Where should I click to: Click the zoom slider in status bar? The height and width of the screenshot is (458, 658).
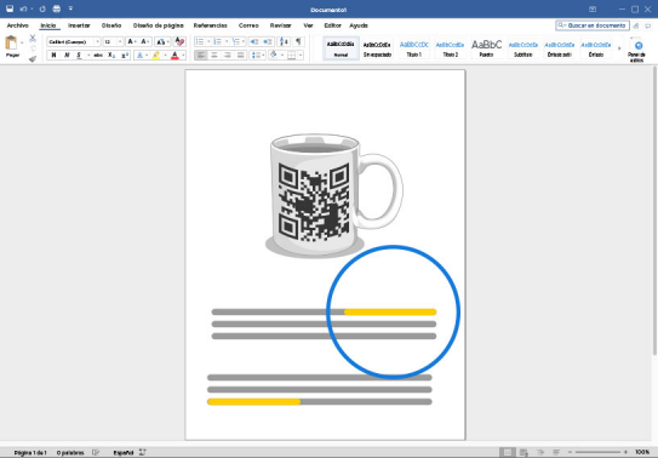click(597, 452)
